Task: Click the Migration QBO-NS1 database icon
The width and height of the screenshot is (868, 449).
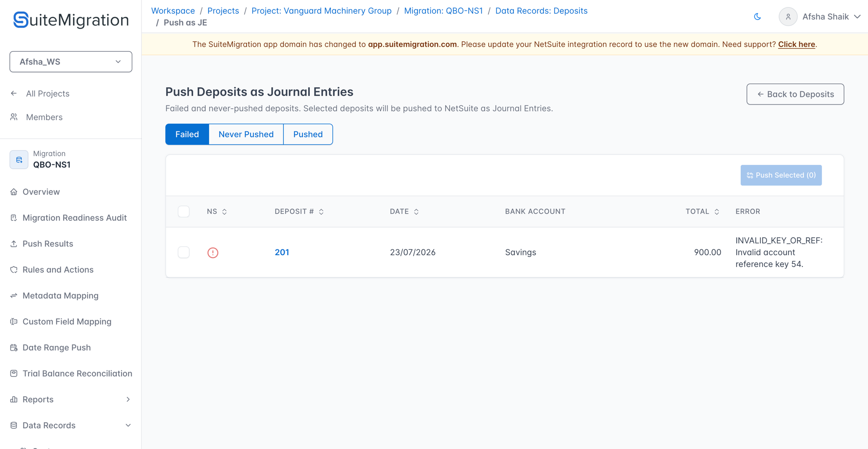Action: pyautogui.click(x=19, y=160)
